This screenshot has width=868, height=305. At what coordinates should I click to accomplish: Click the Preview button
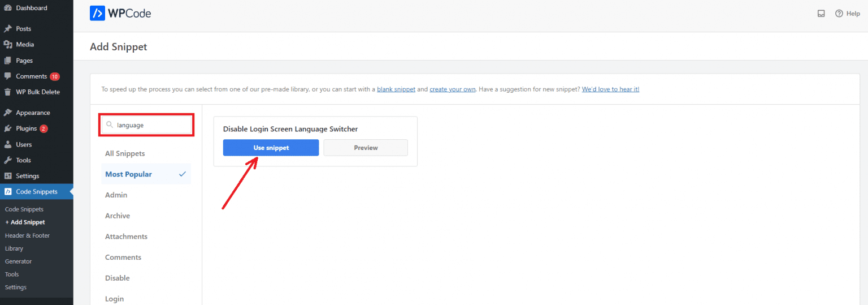tap(366, 148)
